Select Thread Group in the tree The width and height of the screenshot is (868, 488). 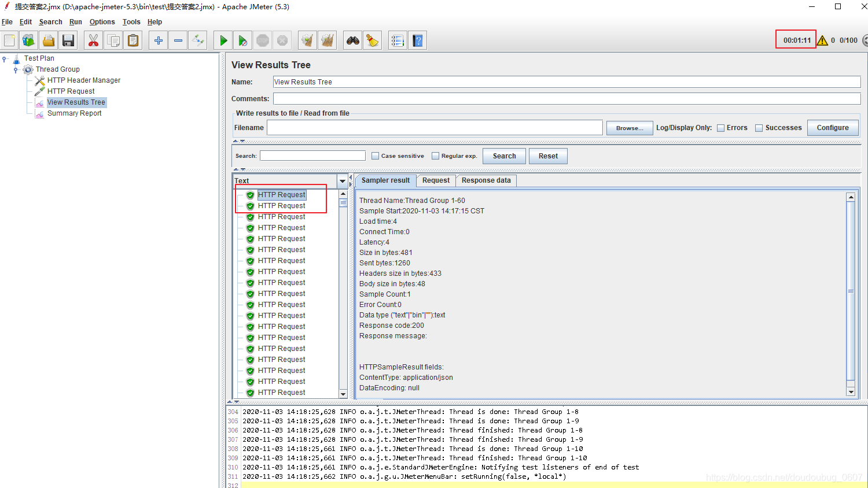[x=58, y=69]
